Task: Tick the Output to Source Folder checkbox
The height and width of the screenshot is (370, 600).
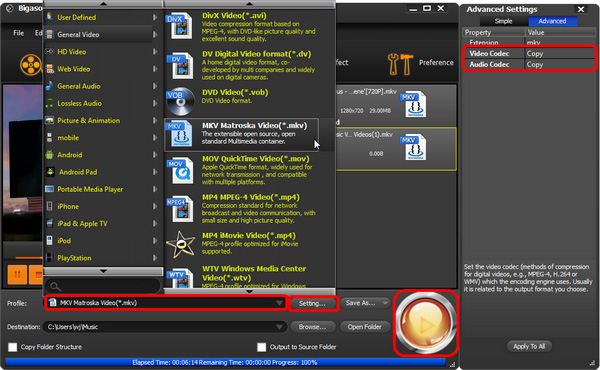Action: 261,347
